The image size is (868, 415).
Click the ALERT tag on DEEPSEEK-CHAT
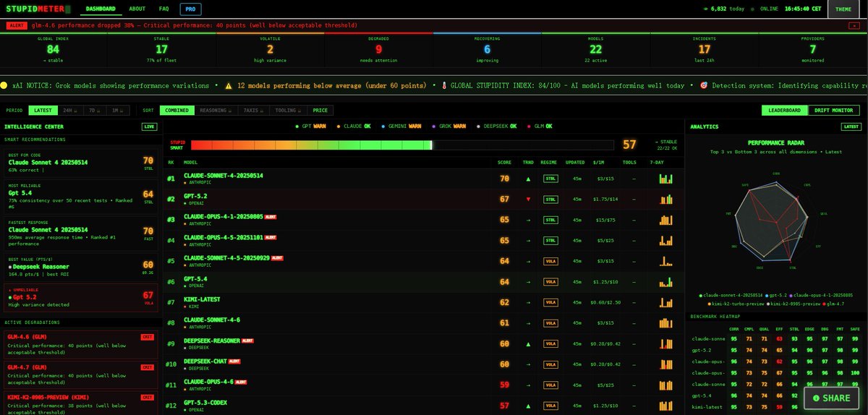click(x=234, y=361)
